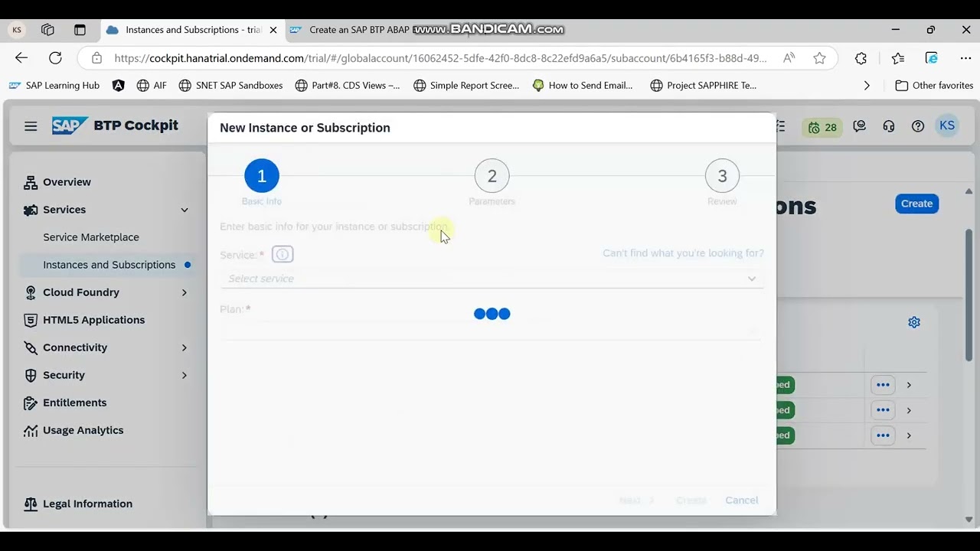The height and width of the screenshot is (551, 980).
Task: Open the feedback chat icon in the header
Action: [860, 126]
